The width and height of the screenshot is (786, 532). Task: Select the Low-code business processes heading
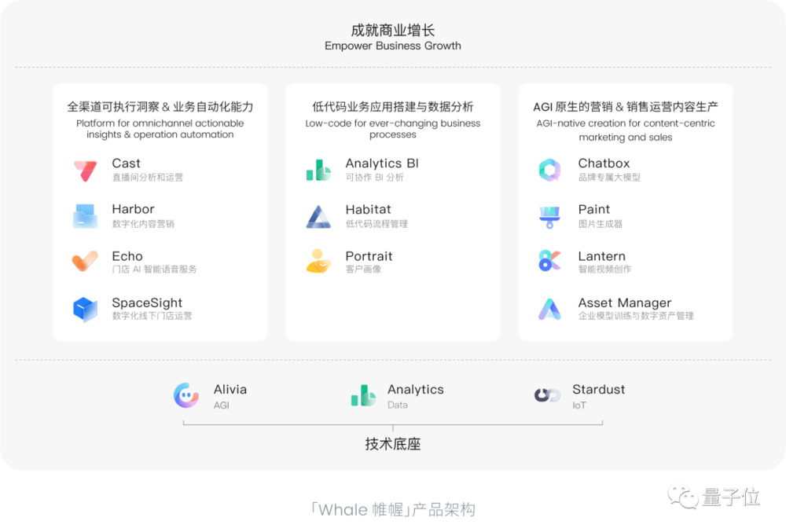point(392,129)
